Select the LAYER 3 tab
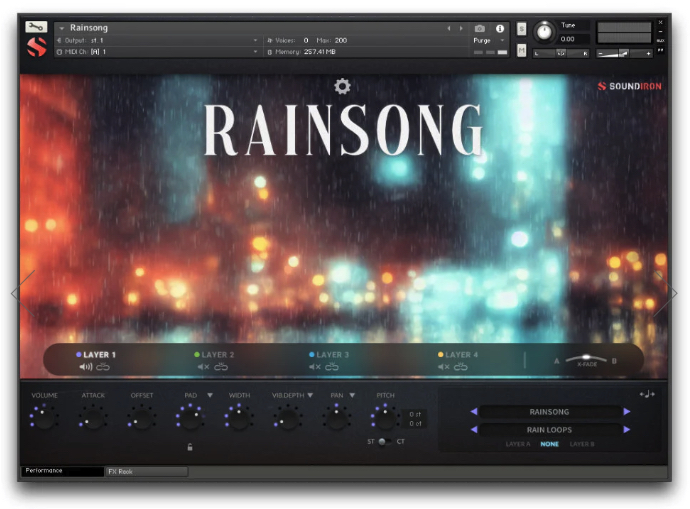The width and height of the screenshot is (690, 509). tap(329, 355)
